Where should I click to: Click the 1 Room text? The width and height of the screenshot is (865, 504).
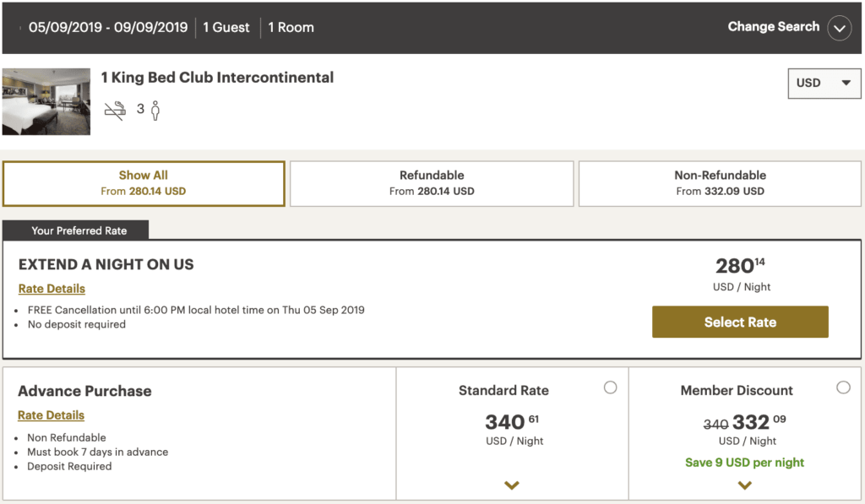291,28
